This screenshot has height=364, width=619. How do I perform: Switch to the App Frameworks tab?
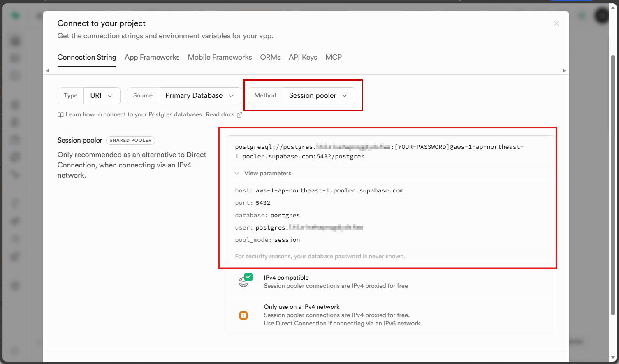(x=152, y=57)
